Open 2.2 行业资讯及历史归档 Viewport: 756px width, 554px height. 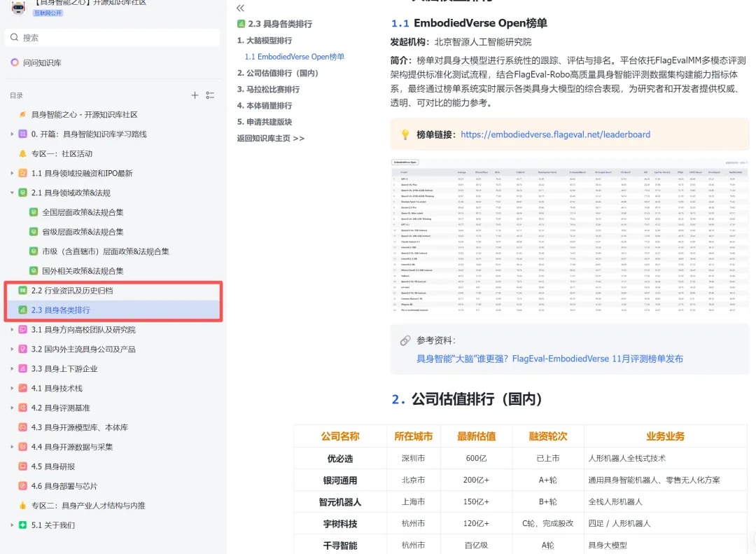pos(72,291)
